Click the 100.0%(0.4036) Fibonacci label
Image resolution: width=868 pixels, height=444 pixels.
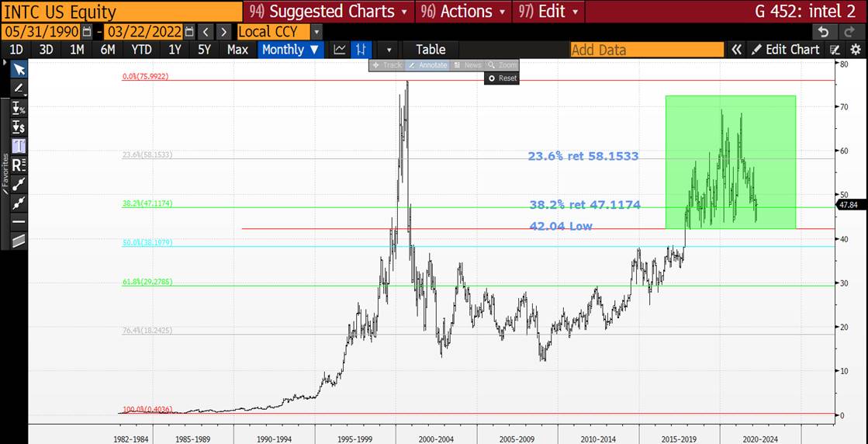pos(147,409)
